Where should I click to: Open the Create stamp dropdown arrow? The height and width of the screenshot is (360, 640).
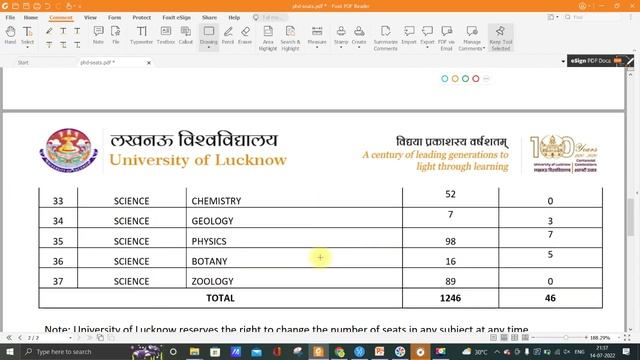[x=359, y=48]
